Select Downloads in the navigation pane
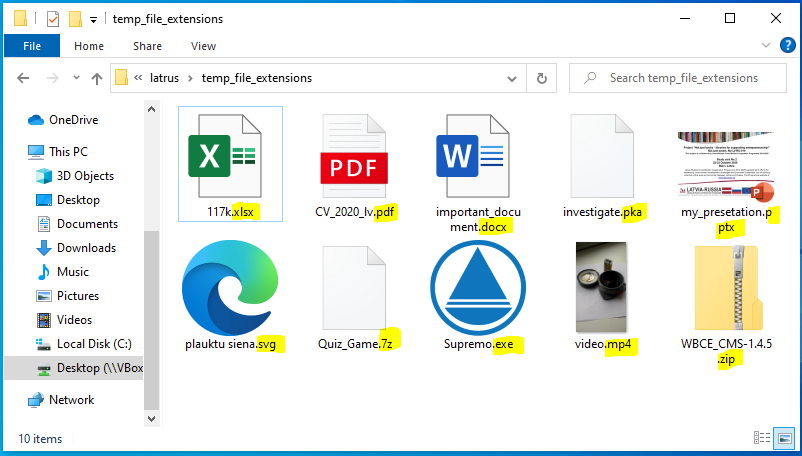This screenshot has height=456, width=802. pyautogui.click(x=86, y=248)
